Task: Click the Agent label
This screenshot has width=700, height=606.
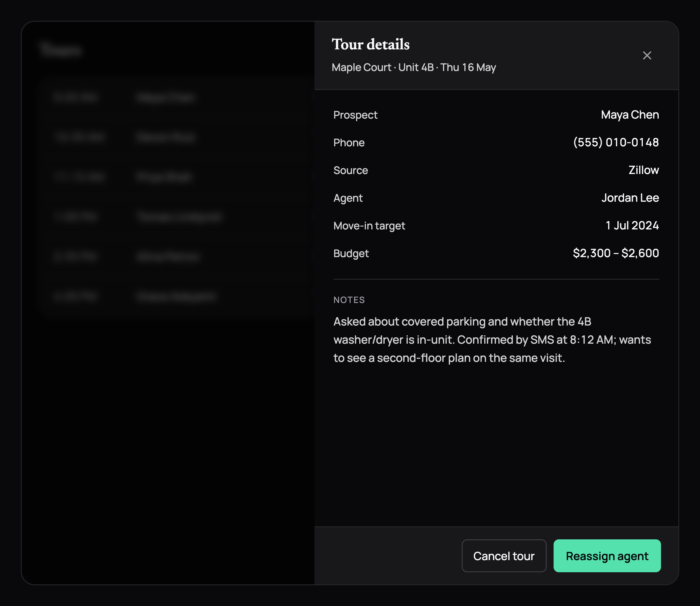Action: [348, 198]
